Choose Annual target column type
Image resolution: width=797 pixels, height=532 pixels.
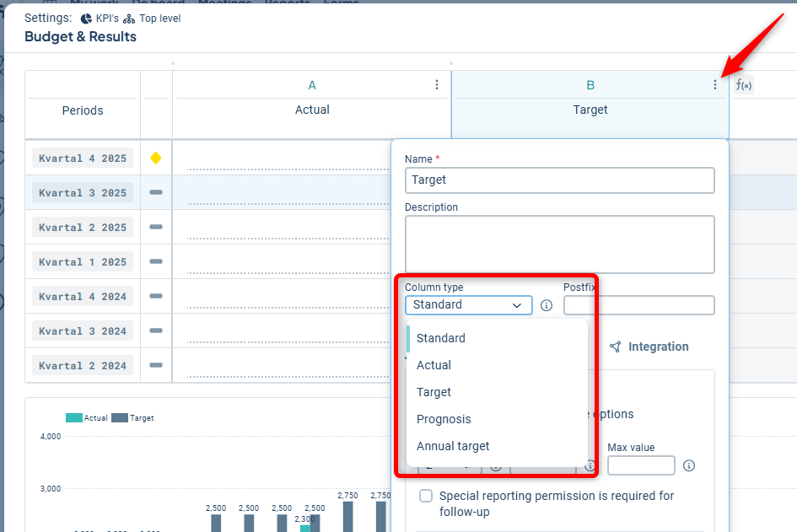[453, 446]
